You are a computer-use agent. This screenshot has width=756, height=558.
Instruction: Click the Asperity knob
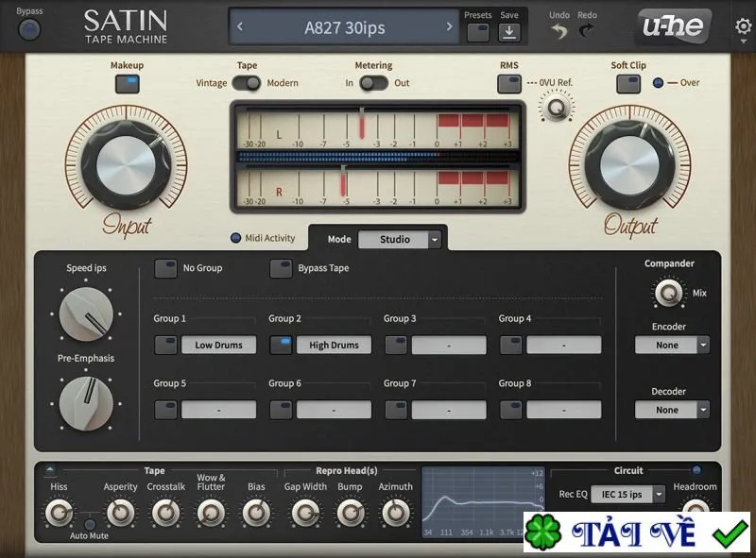click(120, 513)
